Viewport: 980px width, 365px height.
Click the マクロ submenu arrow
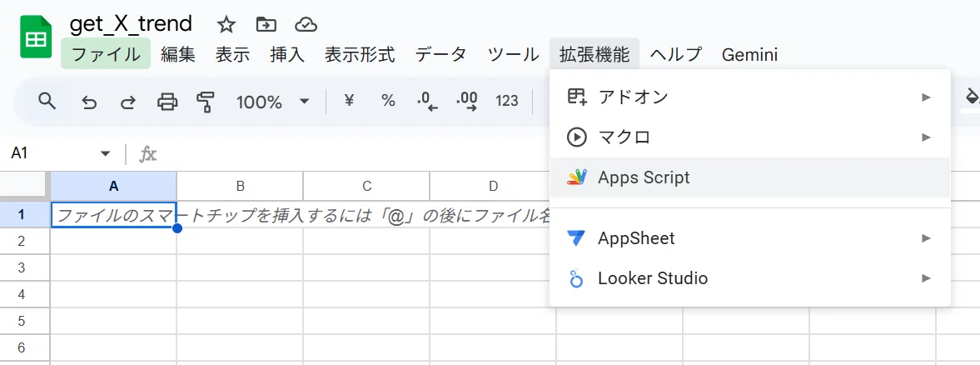[926, 137]
